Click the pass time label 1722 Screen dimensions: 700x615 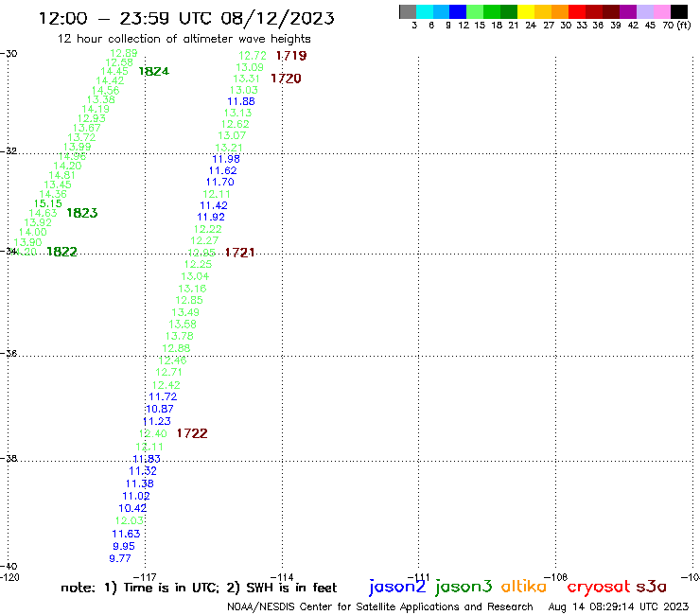pos(192,433)
